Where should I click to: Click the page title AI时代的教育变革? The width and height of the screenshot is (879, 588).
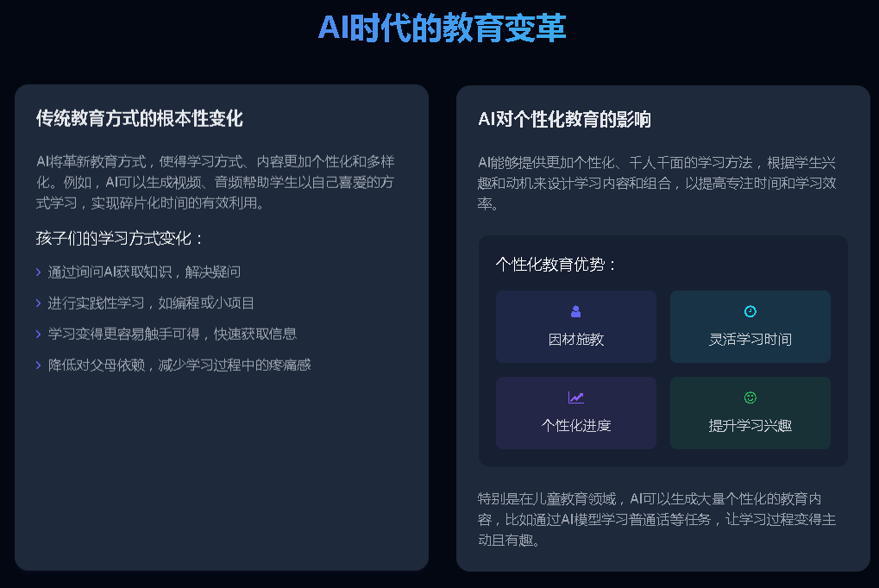tap(442, 28)
